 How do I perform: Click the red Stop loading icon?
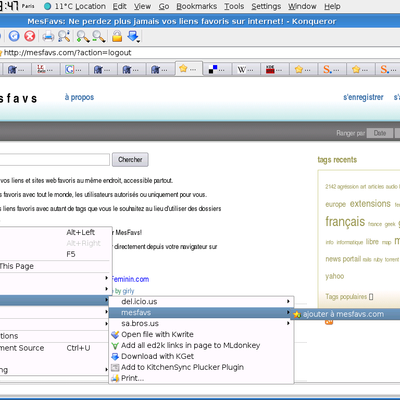click(x=30, y=36)
